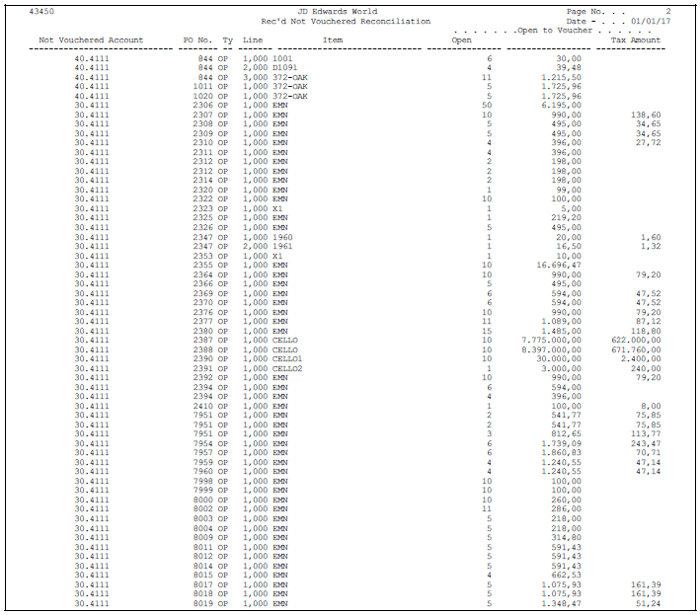Click tax amount 622.000,00
Image resolution: width=700 pixels, height=615 pixels.
636,340
